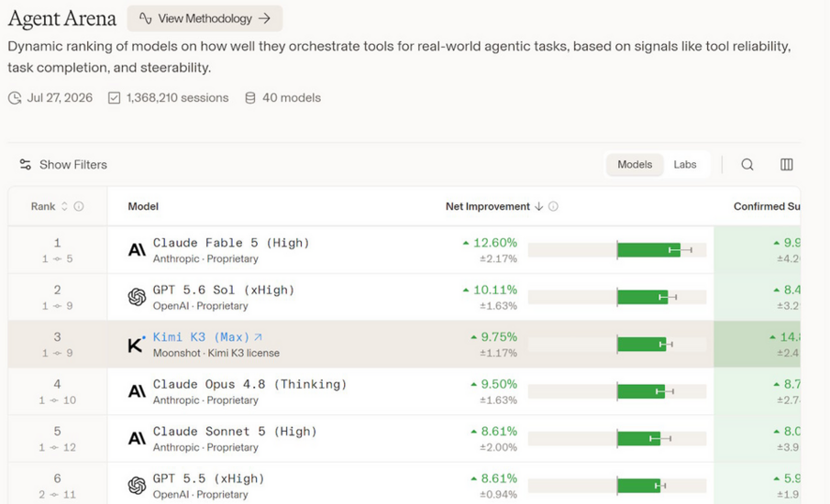This screenshot has width=830, height=504.
Task: Click the Claude Fable 5 green improvement bar
Action: click(x=648, y=250)
